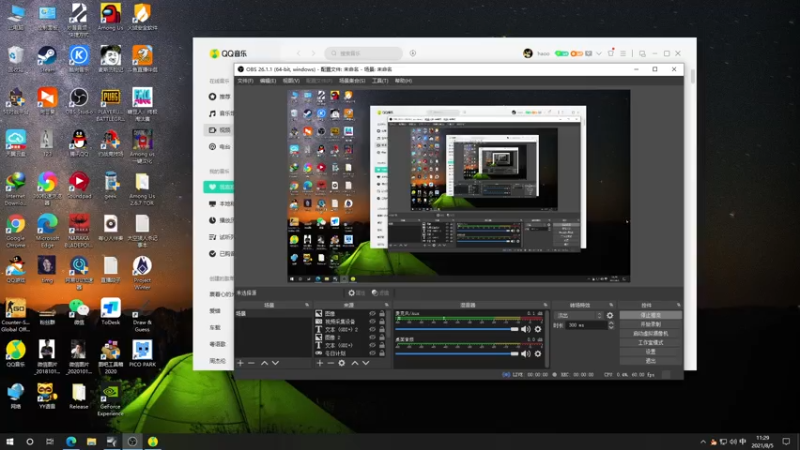Toggle visibility of 图像 source
This screenshot has height=450, width=800.
[x=372, y=314]
